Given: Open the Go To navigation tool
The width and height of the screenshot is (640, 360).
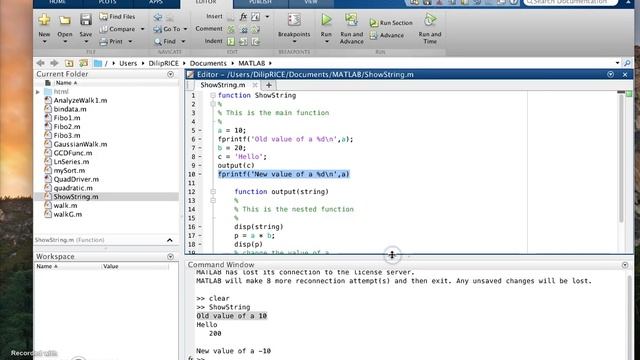Looking at the screenshot, I should [x=167, y=29].
